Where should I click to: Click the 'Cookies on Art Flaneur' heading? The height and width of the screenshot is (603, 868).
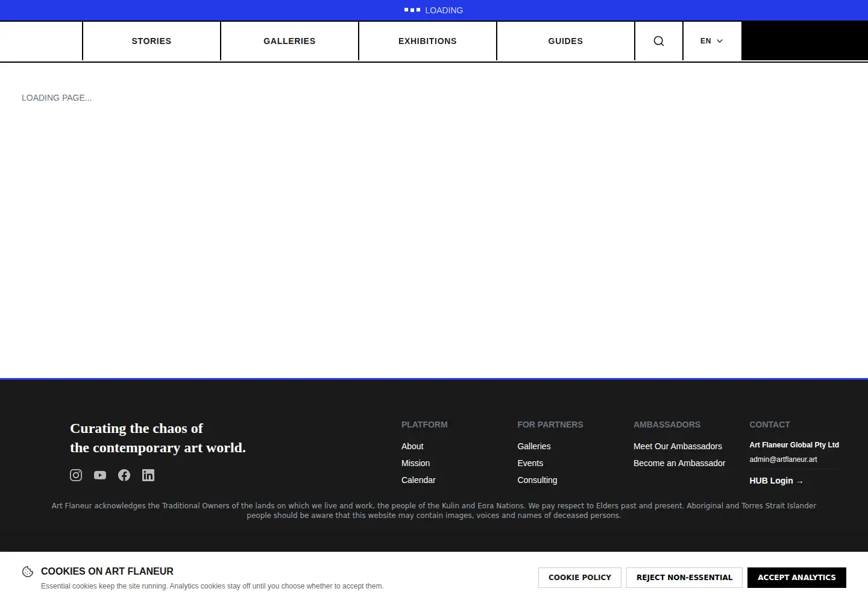click(107, 571)
